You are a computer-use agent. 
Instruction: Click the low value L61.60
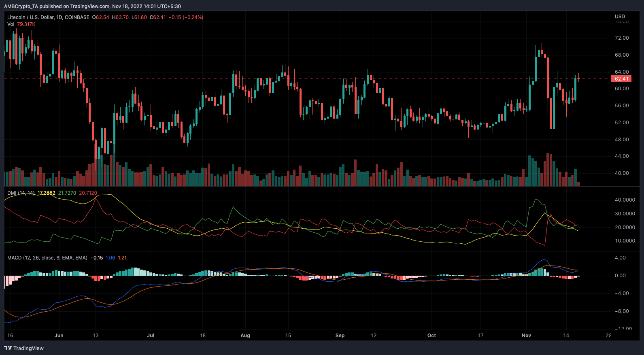pos(139,17)
